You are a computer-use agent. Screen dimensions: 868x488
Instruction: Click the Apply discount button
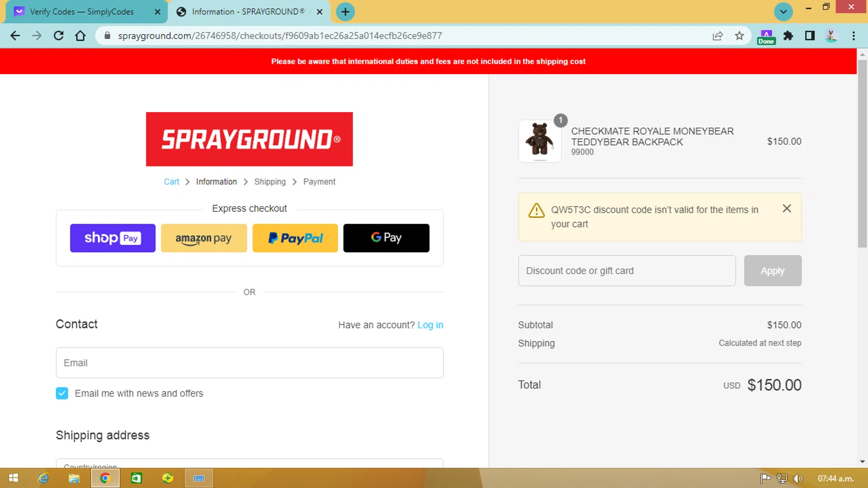pyautogui.click(x=773, y=271)
